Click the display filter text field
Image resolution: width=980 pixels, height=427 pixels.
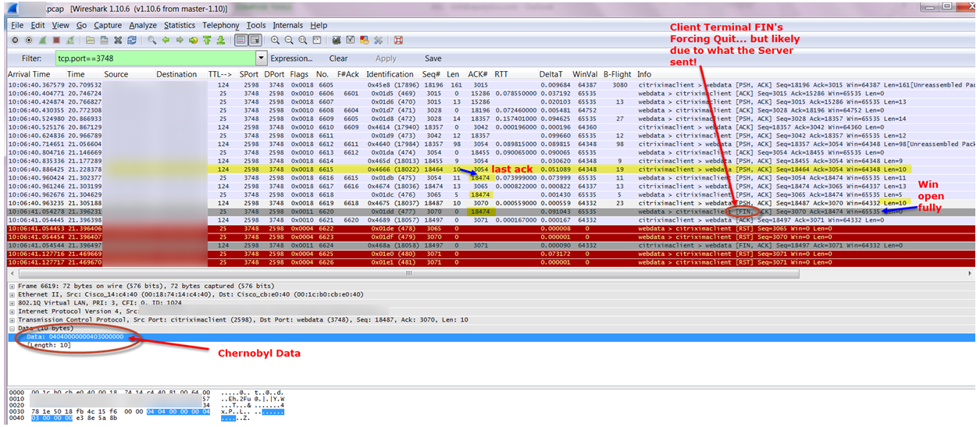pyautogui.click(x=154, y=59)
